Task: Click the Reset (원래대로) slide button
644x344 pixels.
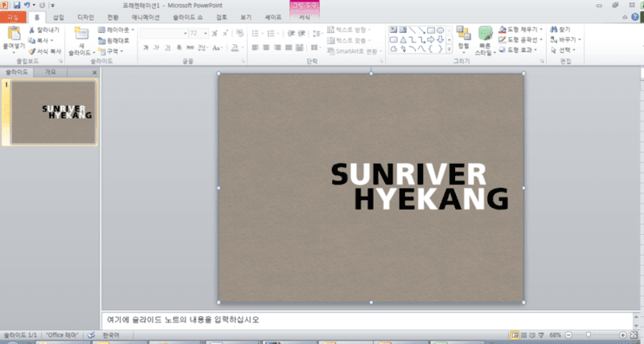Action: point(114,41)
